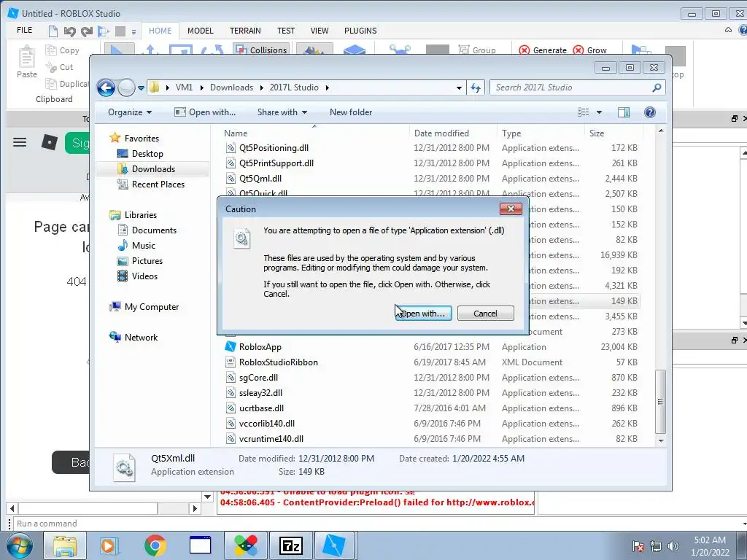747x560 pixels.
Task: Switch to the HOME ribbon tab
Action: [160, 31]
